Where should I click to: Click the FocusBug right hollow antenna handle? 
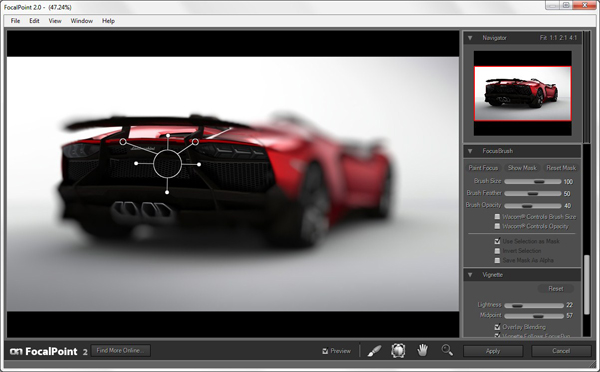coord(195,142)
